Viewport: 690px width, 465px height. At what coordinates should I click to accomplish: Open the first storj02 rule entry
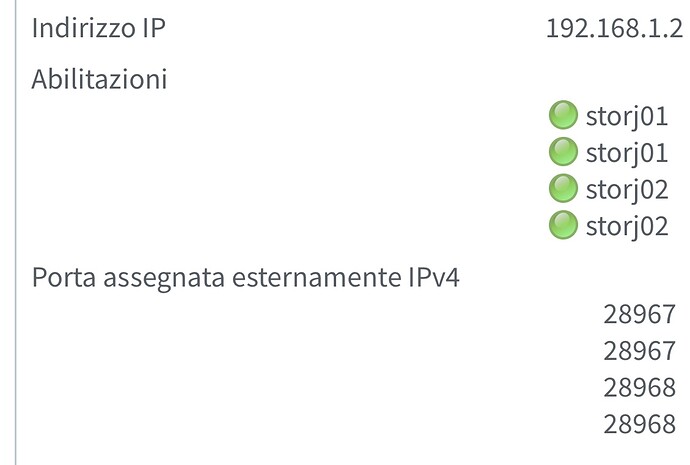tap(626, 188)
